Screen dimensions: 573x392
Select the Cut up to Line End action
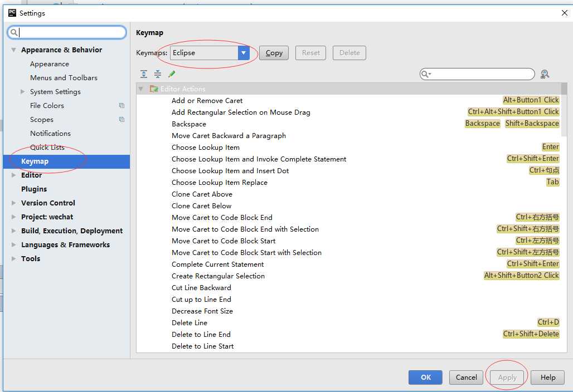coord(201,300)
